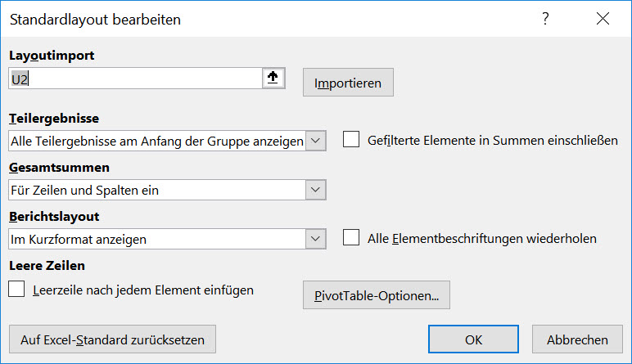Confirm the dialog with OK
Screen dimensions: 632x364
474,339
